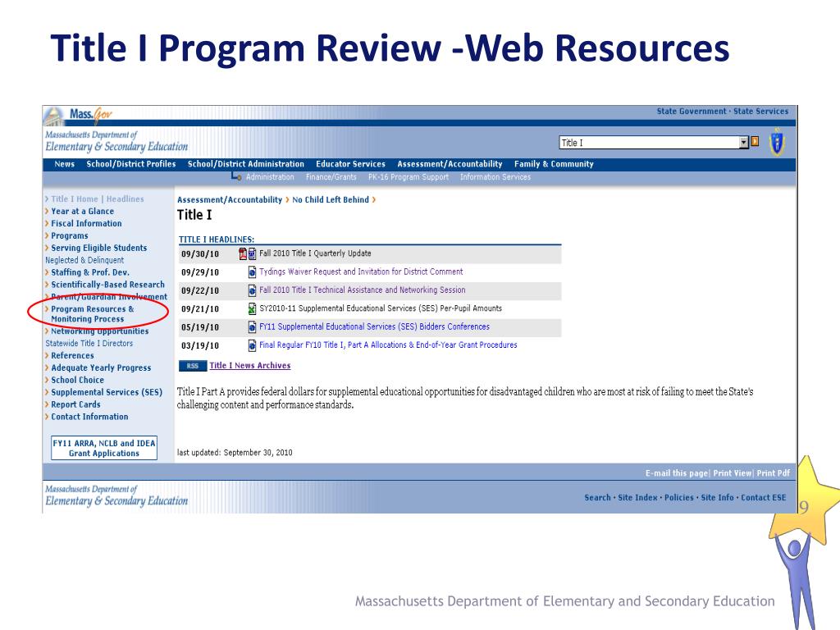Viewport: 840px width, 630px height.
Task: Click No Child Left Behind breadcrumb
Action: coord(331,200)
